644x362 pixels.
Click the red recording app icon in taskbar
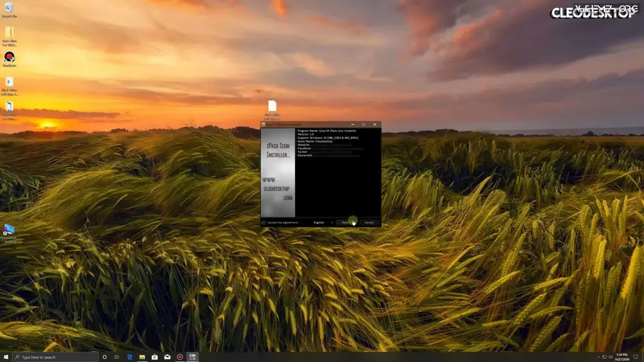[x=180, y=356]
